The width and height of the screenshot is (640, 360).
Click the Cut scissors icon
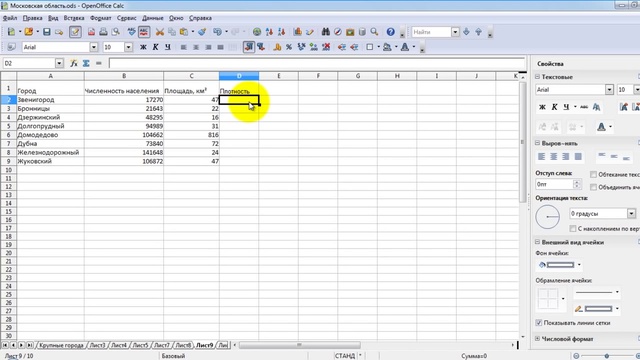160,32
